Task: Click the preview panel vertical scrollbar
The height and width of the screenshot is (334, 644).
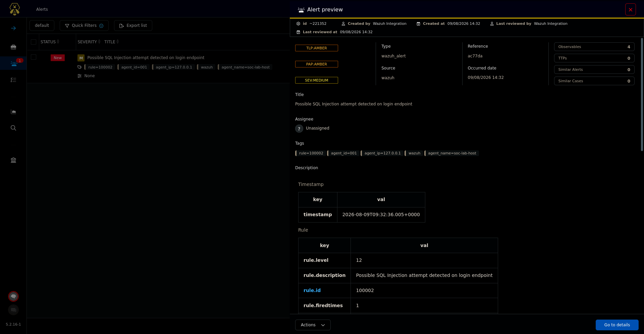Action: (642, 94)
